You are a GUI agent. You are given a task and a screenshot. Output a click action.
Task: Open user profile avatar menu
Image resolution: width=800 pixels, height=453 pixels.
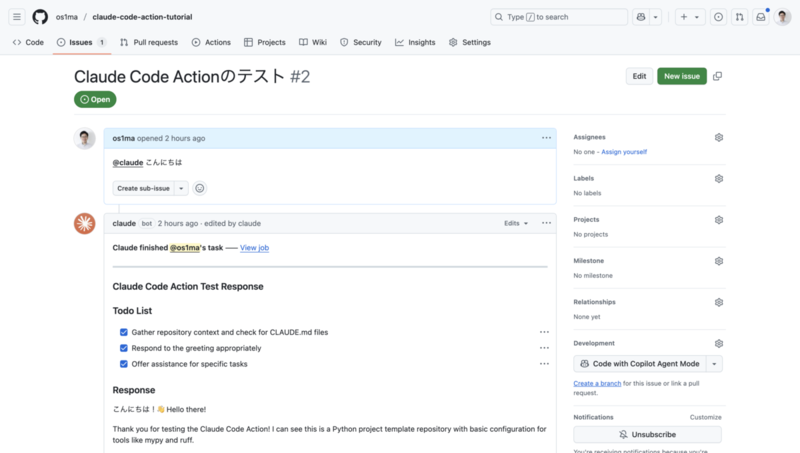point(782,17)
